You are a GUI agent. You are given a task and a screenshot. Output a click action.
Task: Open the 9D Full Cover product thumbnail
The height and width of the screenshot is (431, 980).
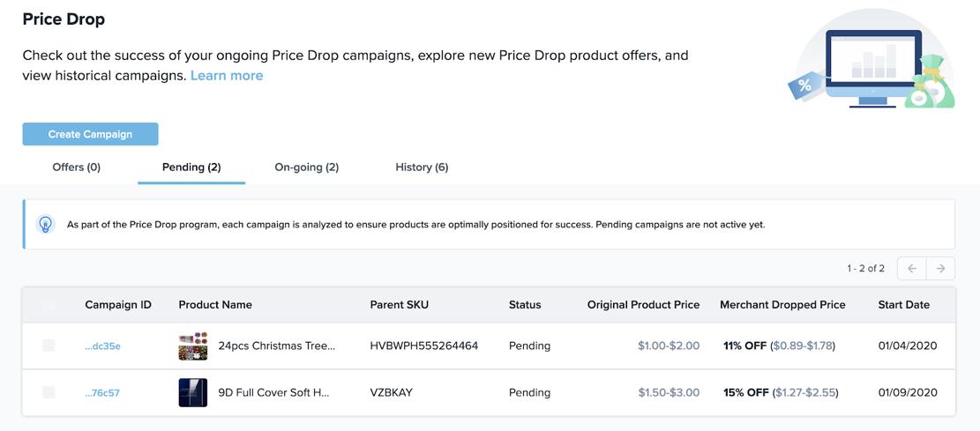[193, 392]
